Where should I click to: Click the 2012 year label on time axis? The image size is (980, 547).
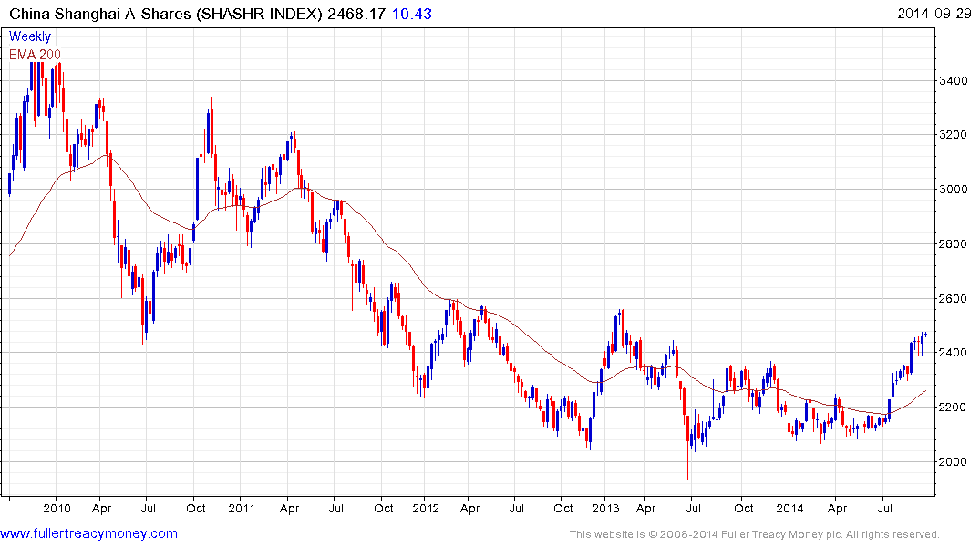tap(426, 508)
